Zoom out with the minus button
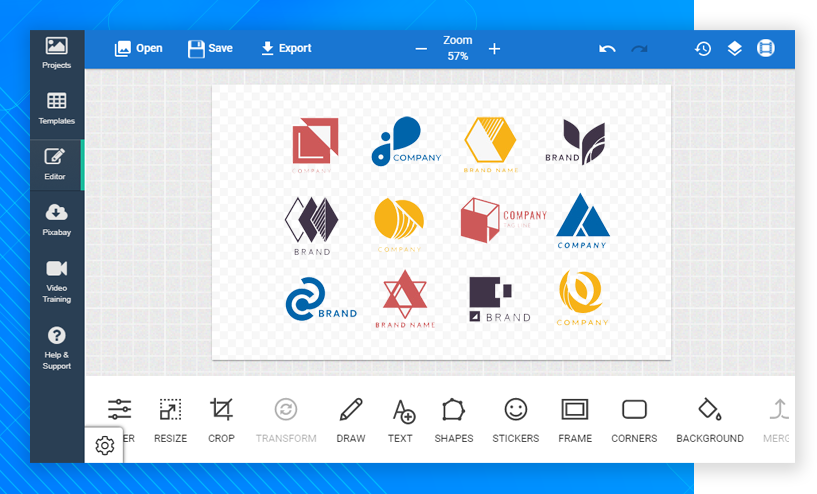This screenshot has height=494, width=817. coord(421,49)
